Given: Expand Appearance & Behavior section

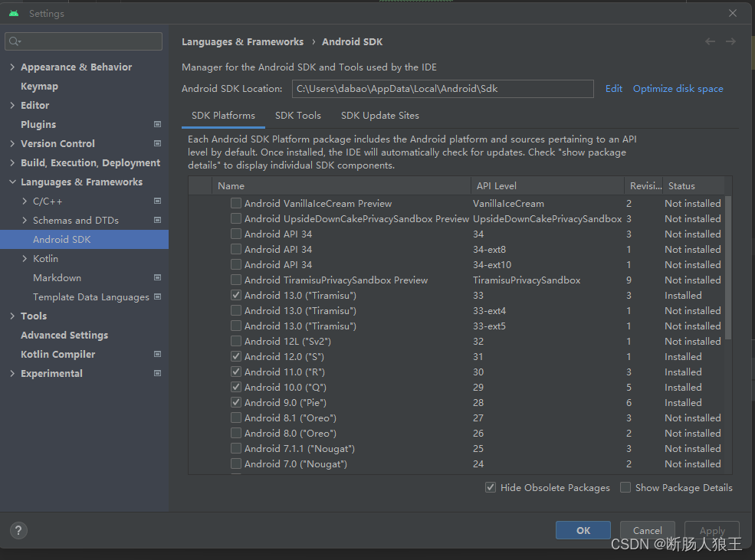Looking at the screenshot, I should pos(12,67).
